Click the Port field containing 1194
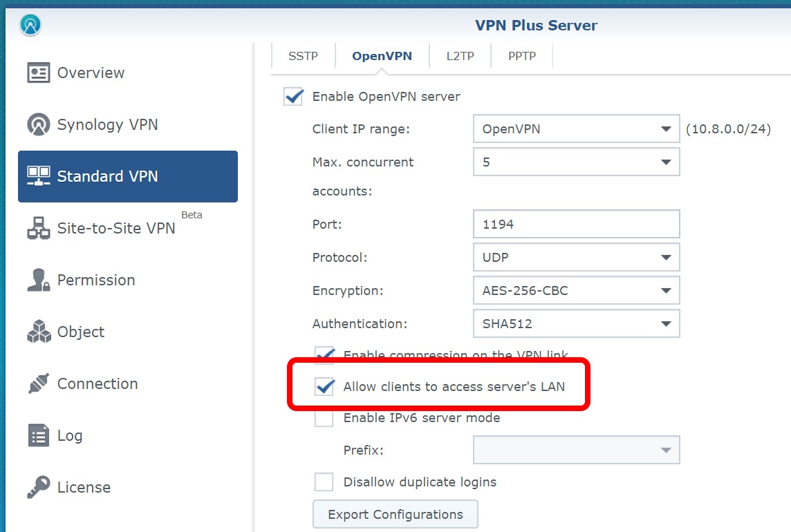Image resolution: width=791 pixels, height=532 pixels. coord(576,224)
